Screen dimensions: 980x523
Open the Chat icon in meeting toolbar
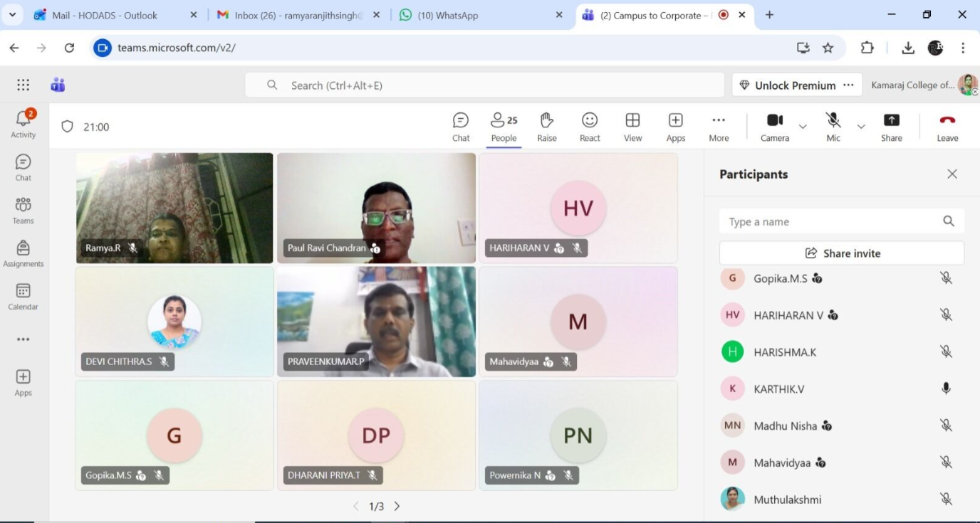(x=461, y=127)
